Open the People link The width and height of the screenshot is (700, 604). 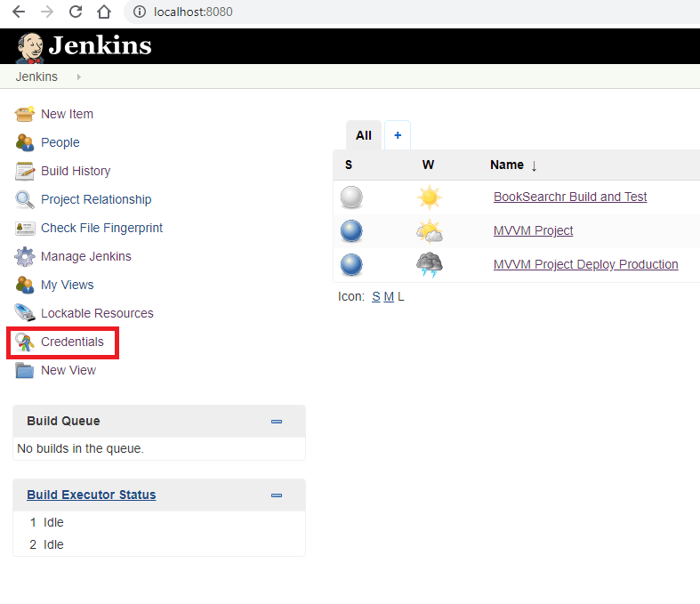(60, 143)
